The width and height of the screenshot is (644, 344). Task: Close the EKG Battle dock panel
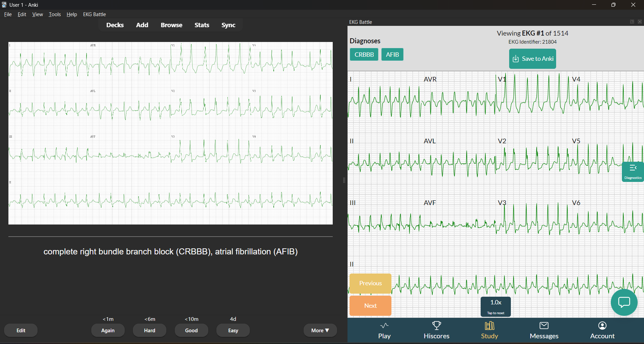pyautogui.click(x=640, y=22)
